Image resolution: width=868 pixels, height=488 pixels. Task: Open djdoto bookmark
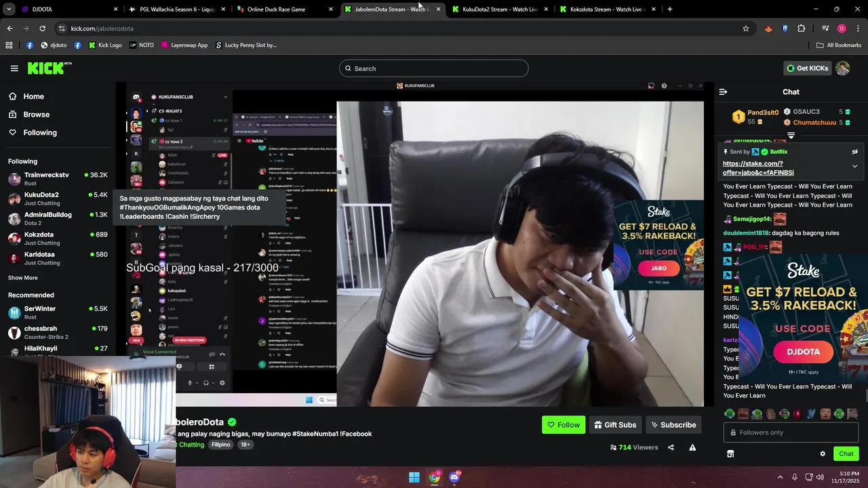click(54, 45)
